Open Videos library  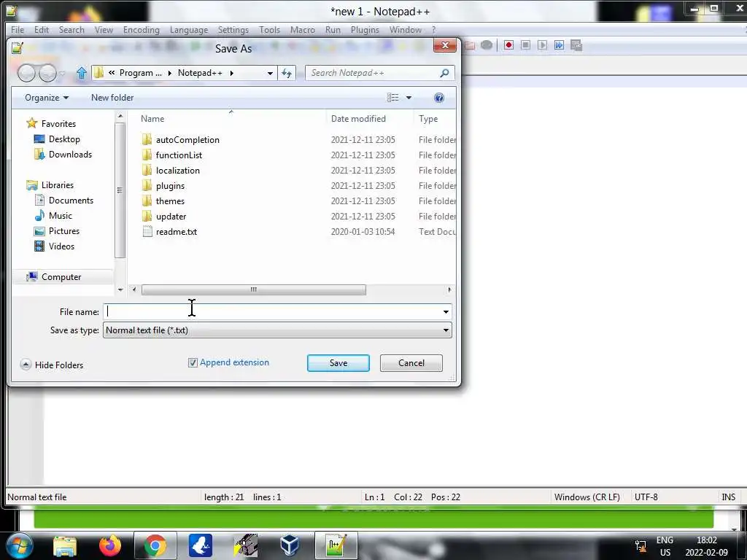pyautogui.click(x=61, y=246)
